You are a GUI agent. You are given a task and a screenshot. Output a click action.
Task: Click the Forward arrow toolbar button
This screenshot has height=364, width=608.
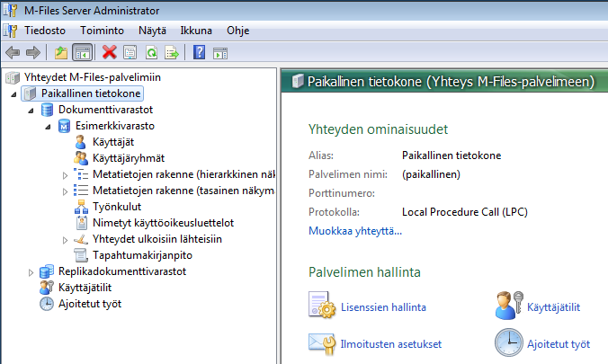(x=33, y=52)
